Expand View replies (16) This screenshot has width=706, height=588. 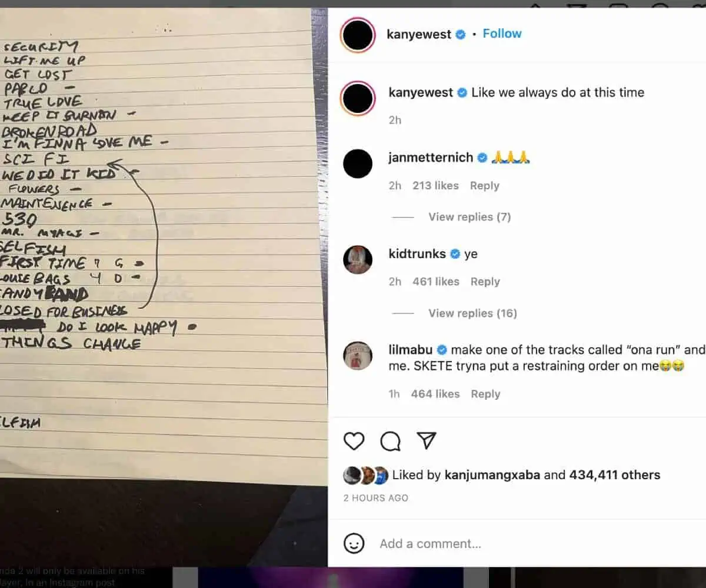(x=472, y=313)
